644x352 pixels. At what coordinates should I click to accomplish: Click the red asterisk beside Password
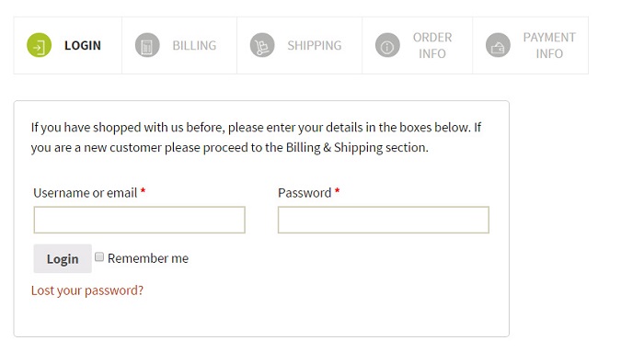pos(338,191)
